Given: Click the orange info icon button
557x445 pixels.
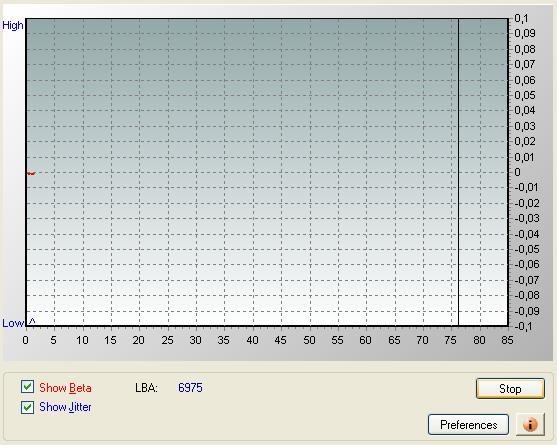Looking at the screenshot, I should tap(530, 424).
